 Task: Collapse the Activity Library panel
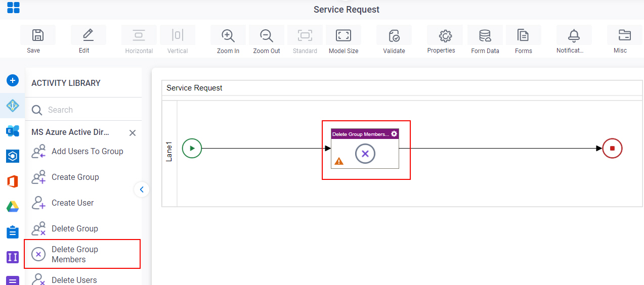142,189
